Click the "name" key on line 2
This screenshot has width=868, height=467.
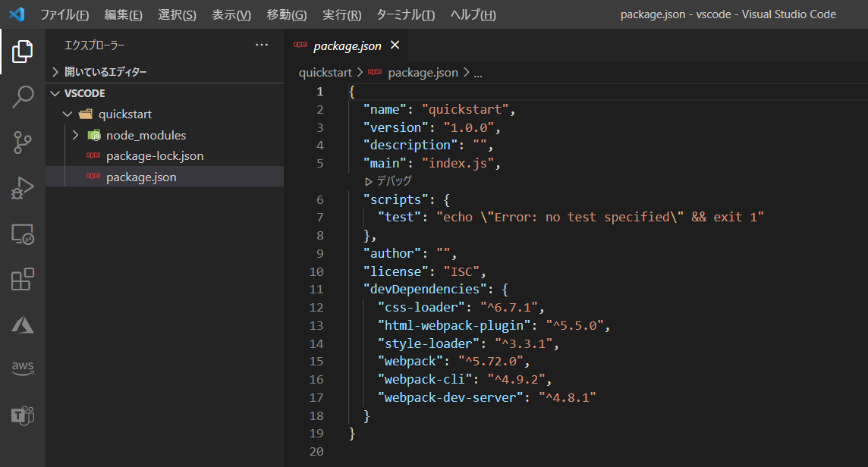pyautogui.click(x=385, y=110)
